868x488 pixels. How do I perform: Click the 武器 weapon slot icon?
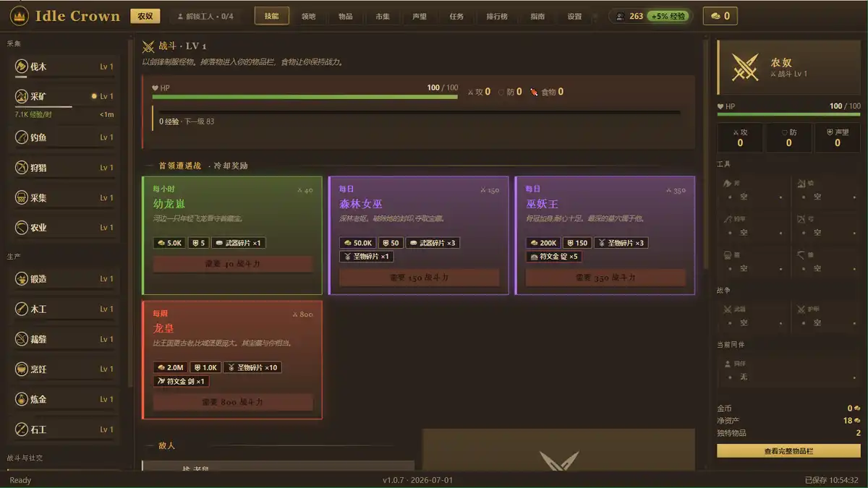tap(728, 309)
